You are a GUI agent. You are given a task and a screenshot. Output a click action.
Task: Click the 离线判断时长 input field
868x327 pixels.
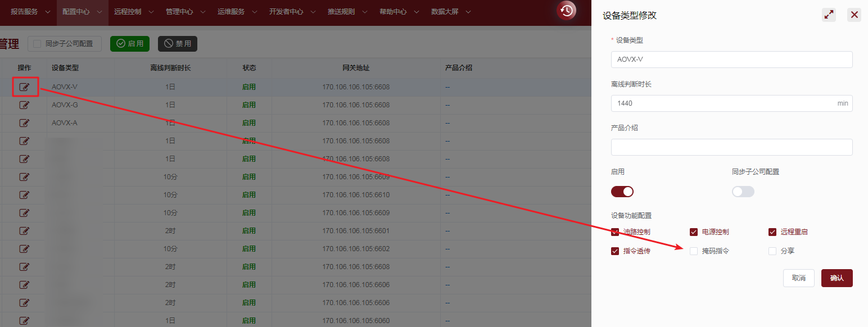coord(722,103)
